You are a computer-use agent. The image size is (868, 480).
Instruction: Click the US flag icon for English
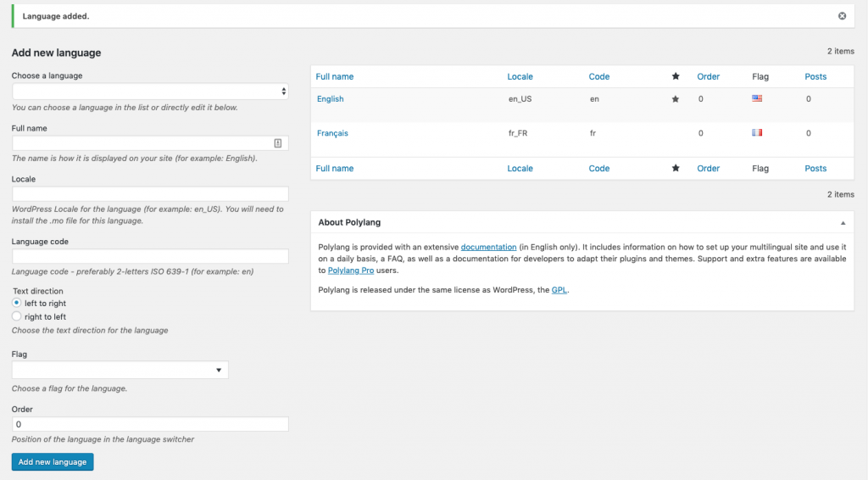pos(757,98)
